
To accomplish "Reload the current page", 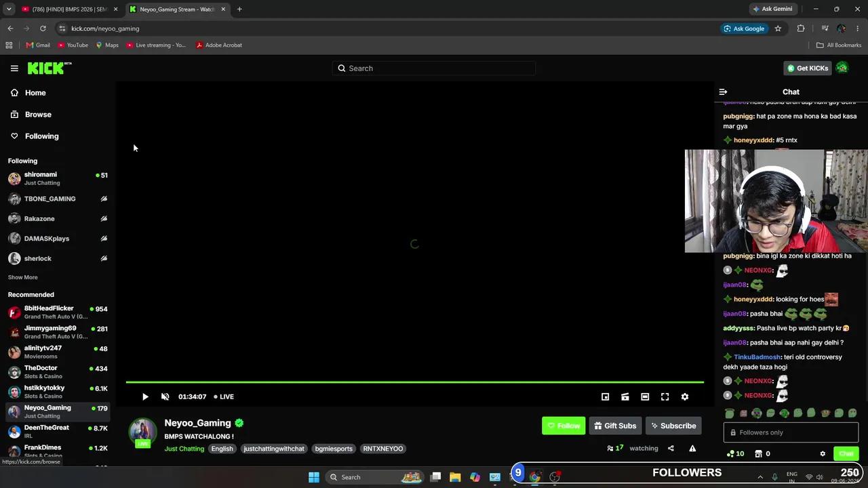I will (x=43, y=28).
